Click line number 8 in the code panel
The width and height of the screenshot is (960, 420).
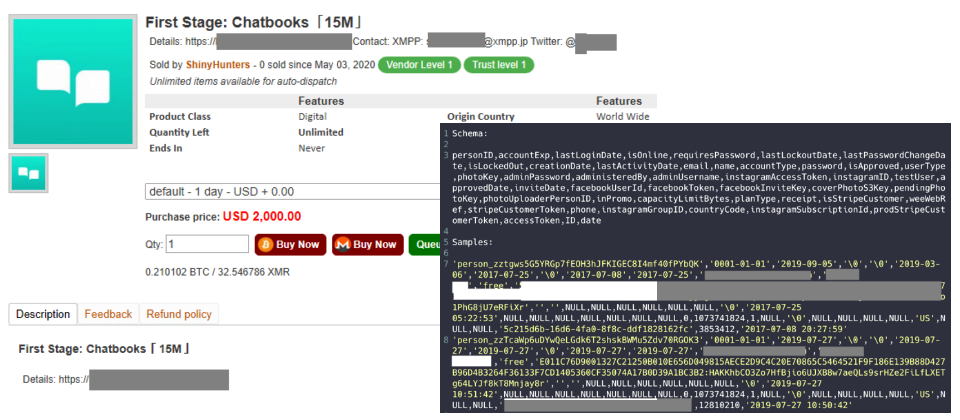(x=446, y=339)
